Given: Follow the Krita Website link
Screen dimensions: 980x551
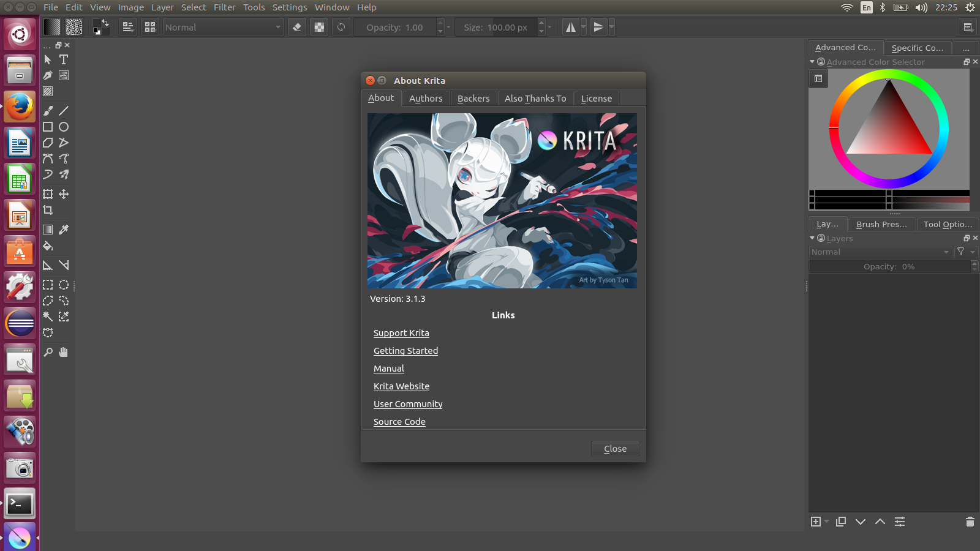Looking at the screenshot, I should click(401, 386).
